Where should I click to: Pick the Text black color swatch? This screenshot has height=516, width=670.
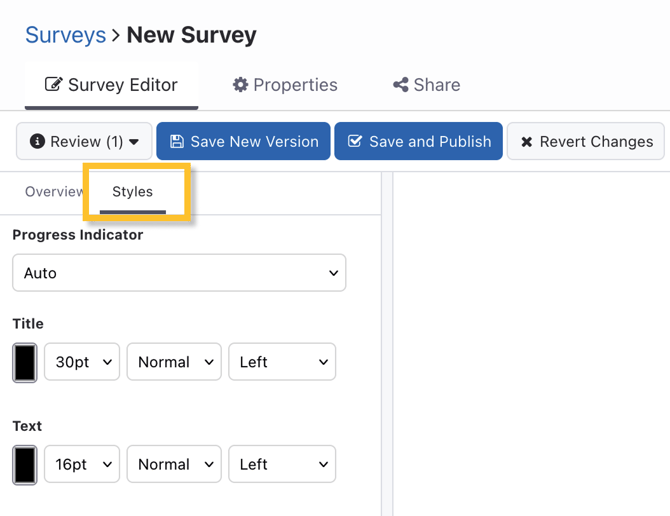(x=25, y=465)
